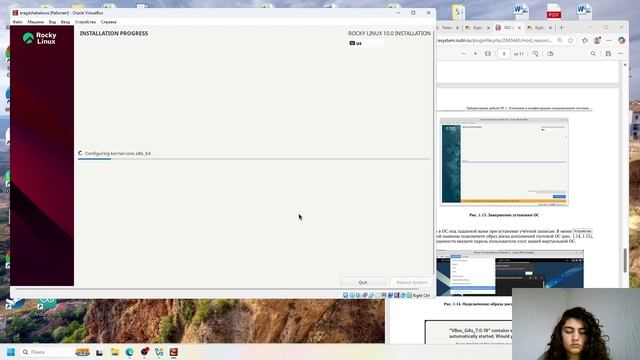Click the 'Configuring kernel-core' status text

(118, 153)
